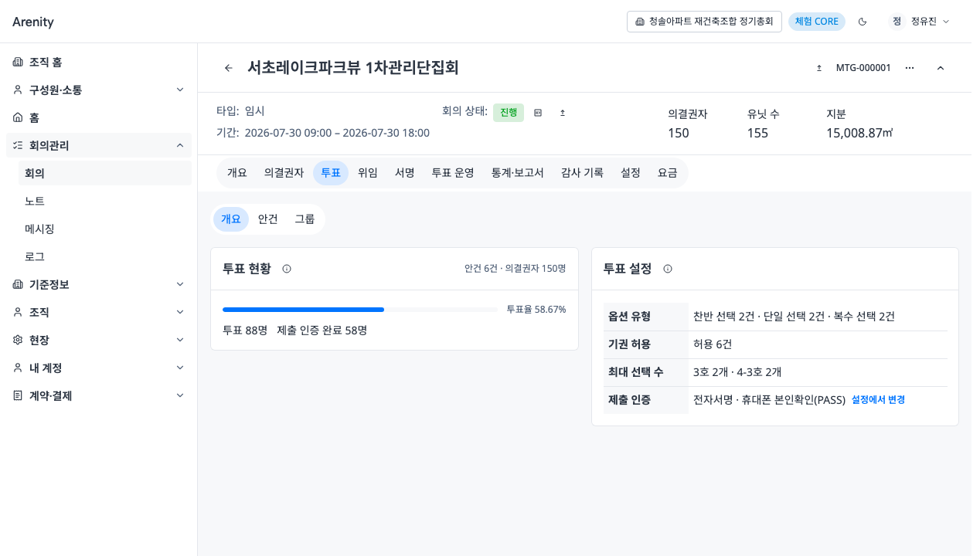This screenshot has width=980, height=556.
Task: Click the 내 계정 person icon
Action: (x=18, y=368)
